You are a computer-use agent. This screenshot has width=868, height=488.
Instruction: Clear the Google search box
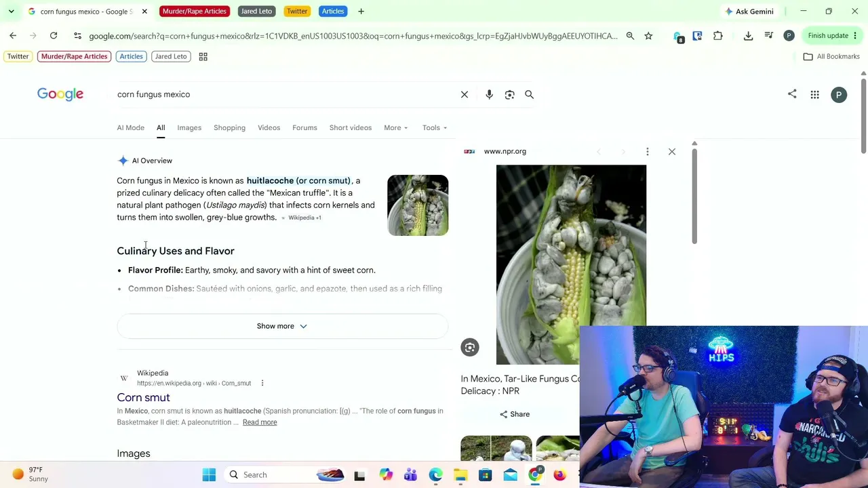[x=465, y=94]
